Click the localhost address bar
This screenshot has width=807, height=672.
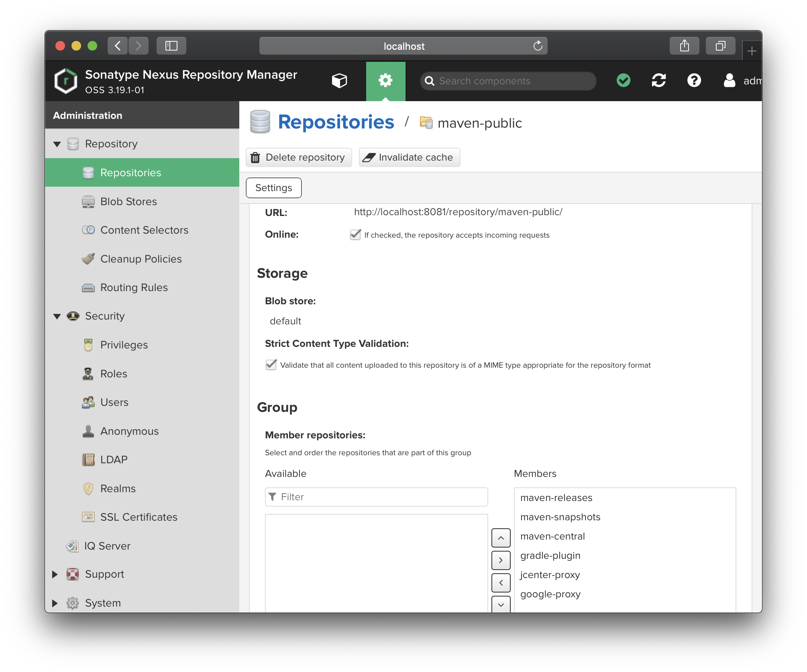point(403,46)
